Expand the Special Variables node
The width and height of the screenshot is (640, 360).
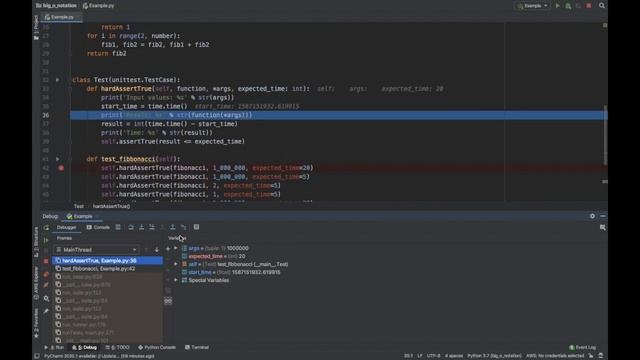tap(176, 280)
